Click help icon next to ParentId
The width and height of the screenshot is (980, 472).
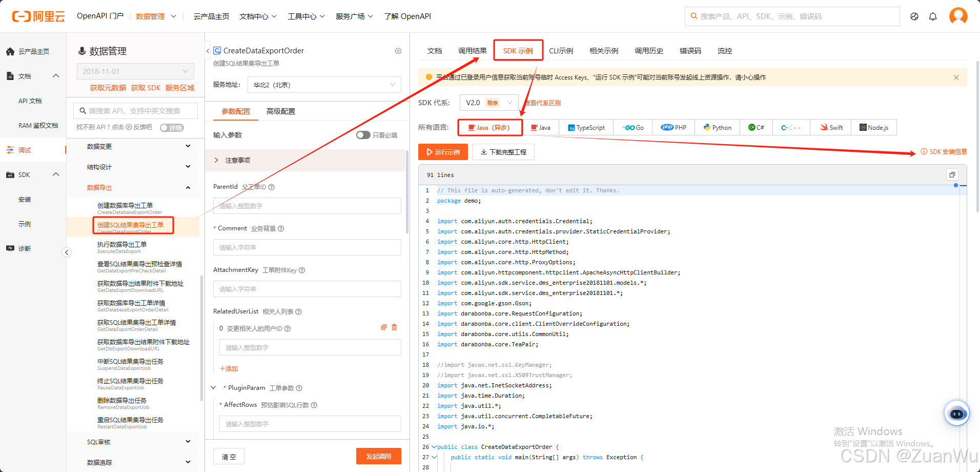coord(272,187)
